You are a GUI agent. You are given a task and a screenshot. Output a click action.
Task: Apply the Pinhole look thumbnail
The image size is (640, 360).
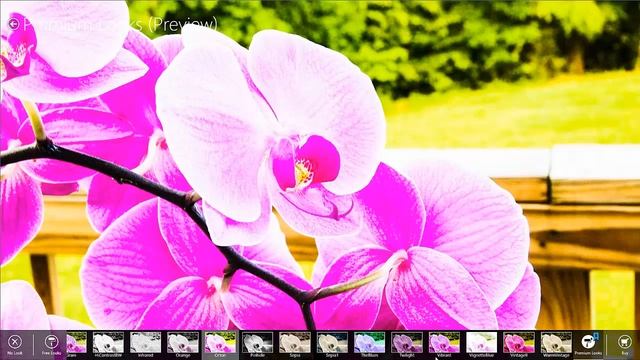pyautogui.click(x=258, y=342)
